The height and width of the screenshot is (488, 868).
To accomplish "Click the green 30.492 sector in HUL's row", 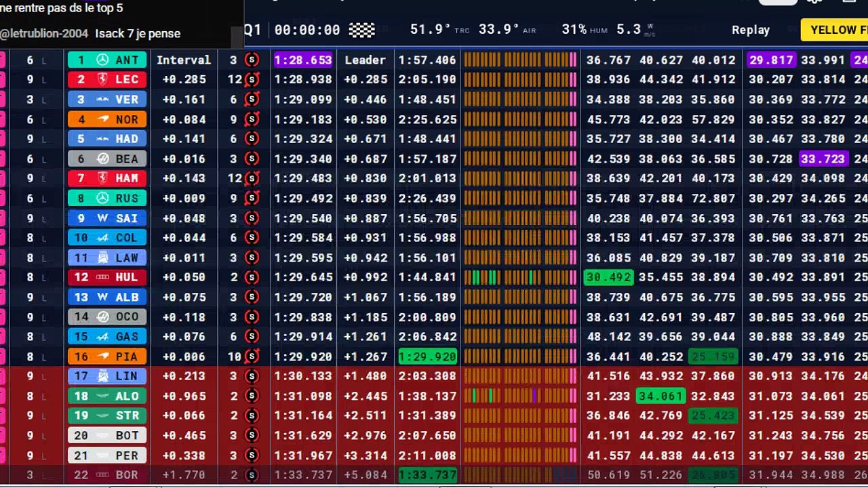I will click(608, 278).
